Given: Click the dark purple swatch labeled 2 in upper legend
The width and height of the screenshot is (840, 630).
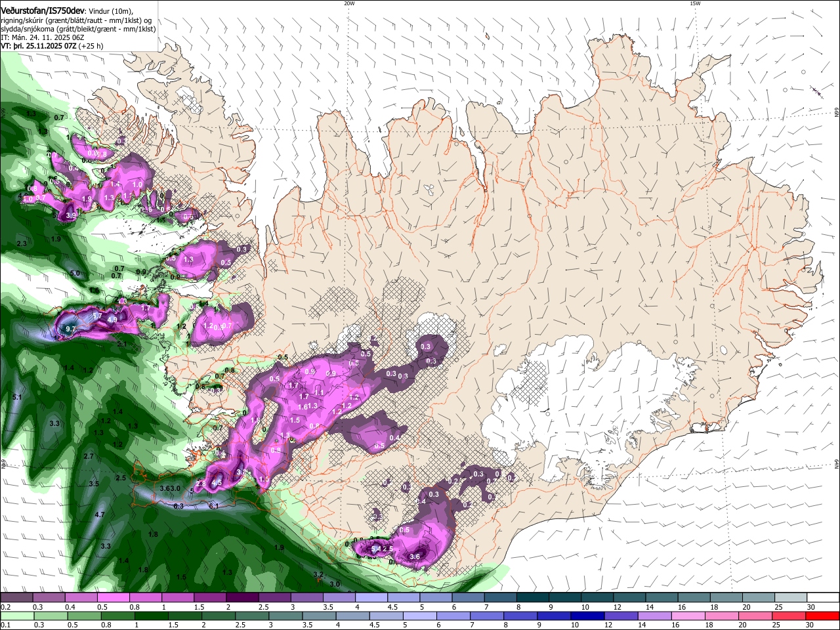Looking at the screenshot, I should click(x=241, y=598).
